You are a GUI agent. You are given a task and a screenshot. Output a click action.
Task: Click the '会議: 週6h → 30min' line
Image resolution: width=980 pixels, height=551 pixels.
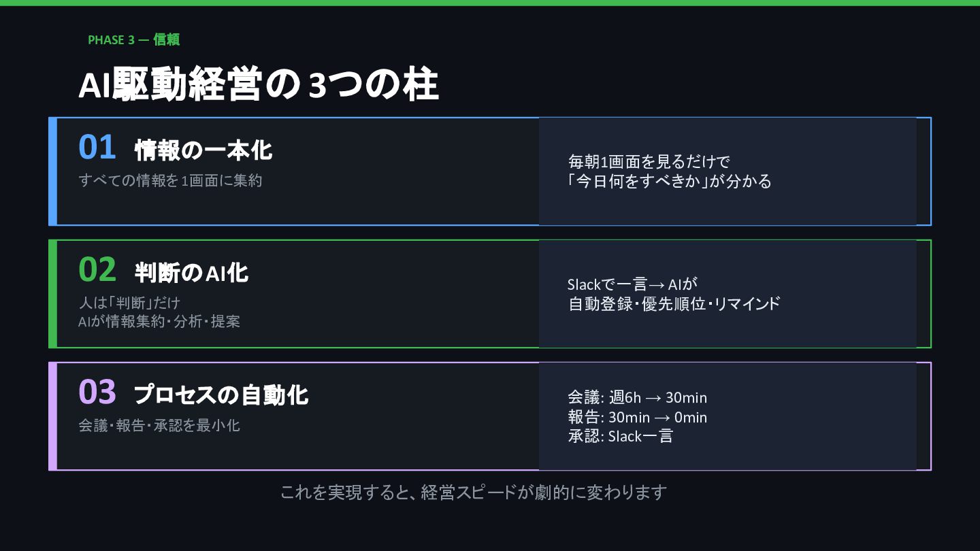[637, 398]
